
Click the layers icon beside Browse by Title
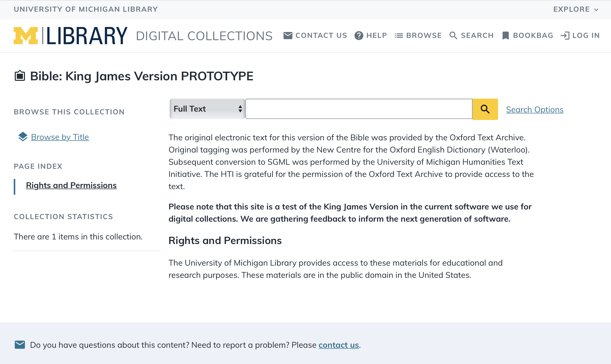(x=23, y=137)
